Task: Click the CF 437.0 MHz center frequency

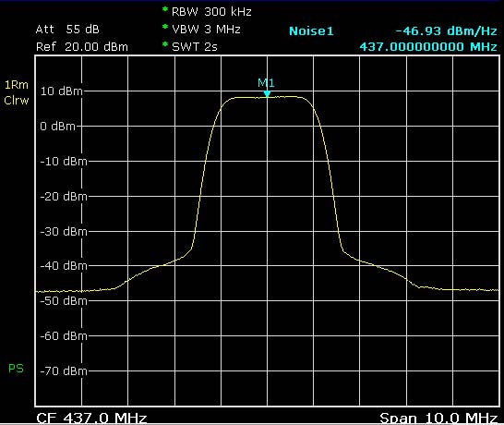Action: click(91, 418)
